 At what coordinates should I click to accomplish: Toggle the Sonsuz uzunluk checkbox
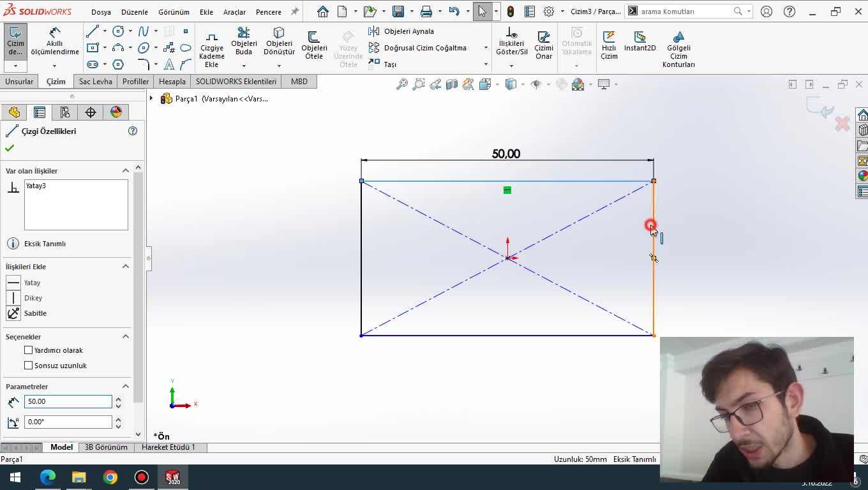[28, 366]
